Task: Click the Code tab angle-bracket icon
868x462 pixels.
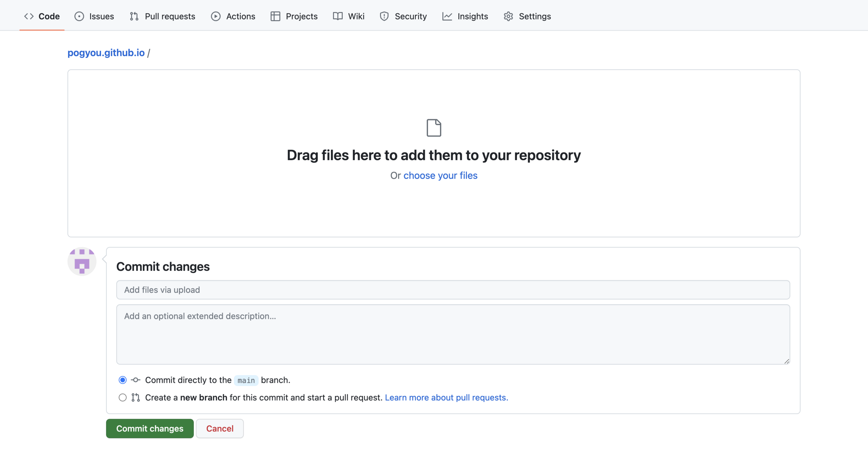Action: [x=29, y=16]
